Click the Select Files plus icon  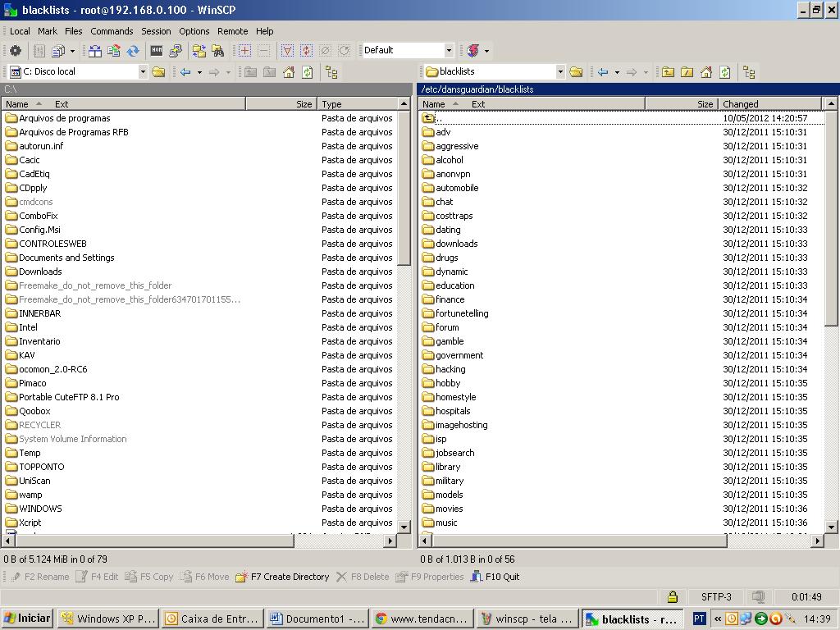244,51
